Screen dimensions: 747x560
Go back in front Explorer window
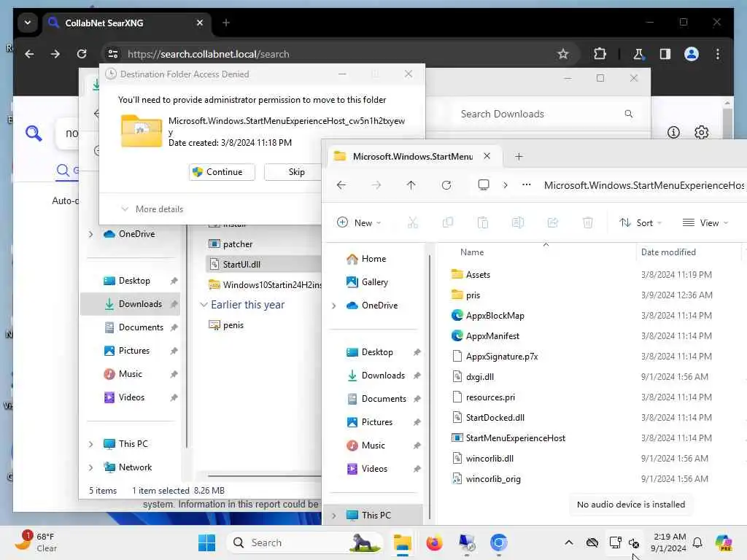[x=341, y=184]
